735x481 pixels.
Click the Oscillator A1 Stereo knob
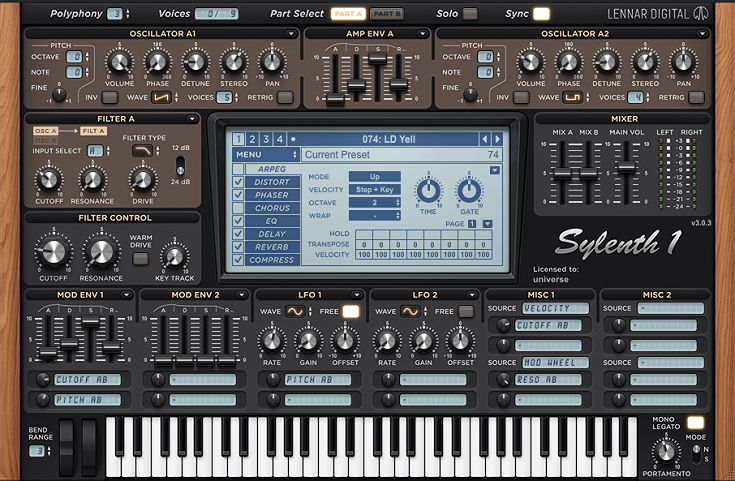pyautogui.click(x=233, y=62)
